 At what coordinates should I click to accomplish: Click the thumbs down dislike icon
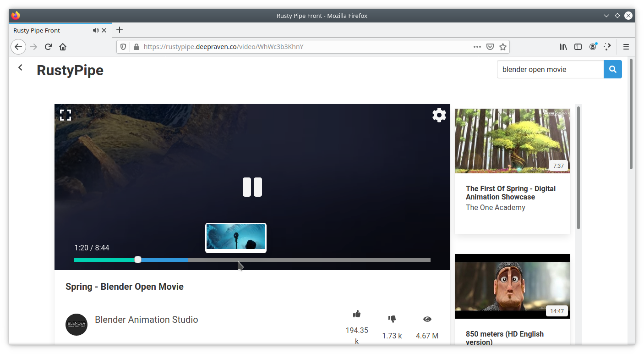392,319
